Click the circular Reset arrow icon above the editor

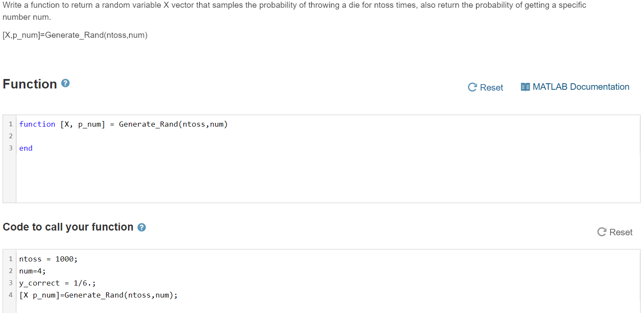point(472,87)
